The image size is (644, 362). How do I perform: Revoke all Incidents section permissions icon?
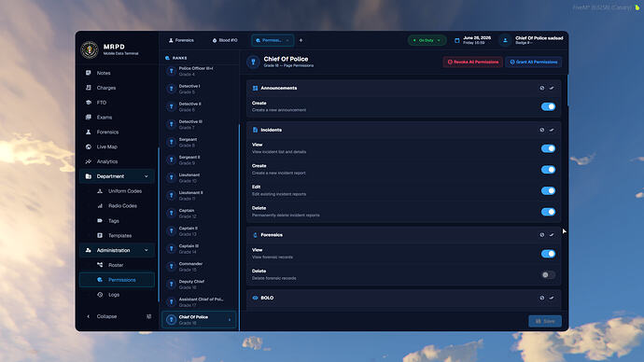[x=541, y=130]
